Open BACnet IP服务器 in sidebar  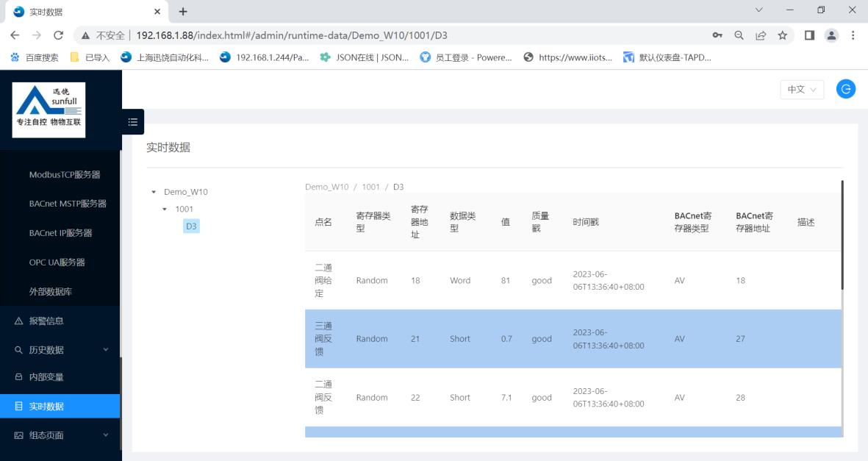(x=60, y=233)
